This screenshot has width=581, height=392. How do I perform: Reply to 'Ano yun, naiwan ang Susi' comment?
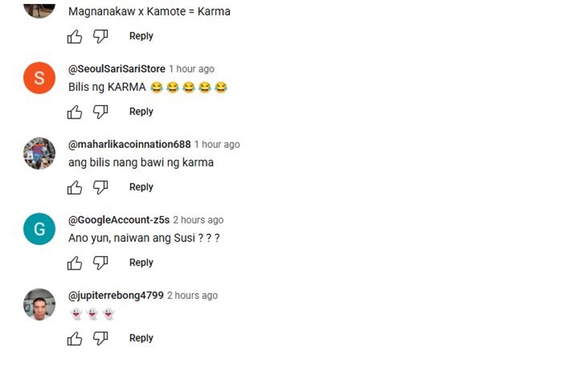click(141, 263)
